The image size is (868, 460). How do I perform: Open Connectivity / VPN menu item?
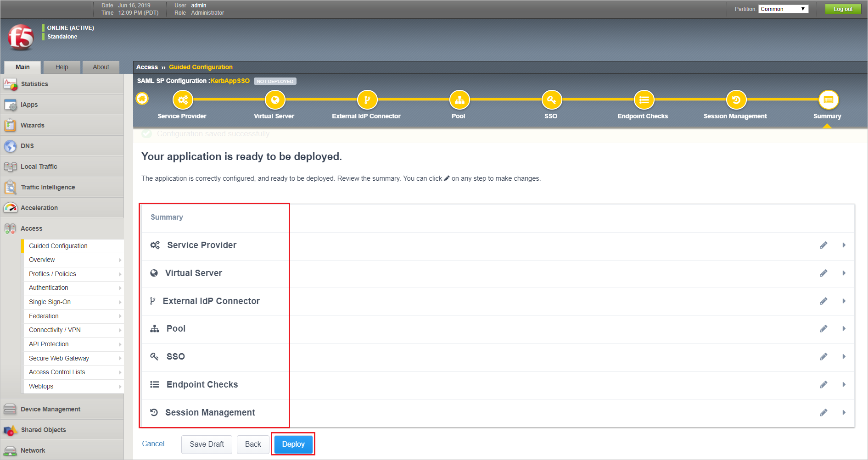pos(73,330)
